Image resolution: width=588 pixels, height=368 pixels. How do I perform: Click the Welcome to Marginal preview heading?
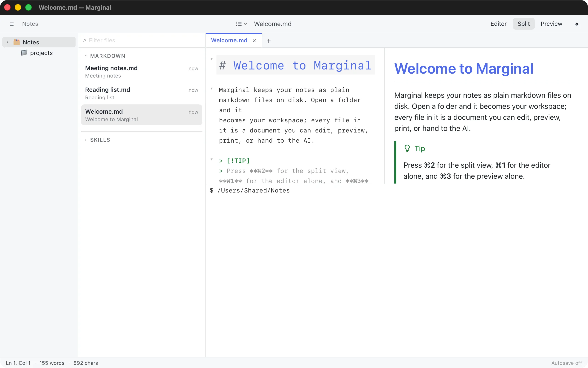(464, 68)
